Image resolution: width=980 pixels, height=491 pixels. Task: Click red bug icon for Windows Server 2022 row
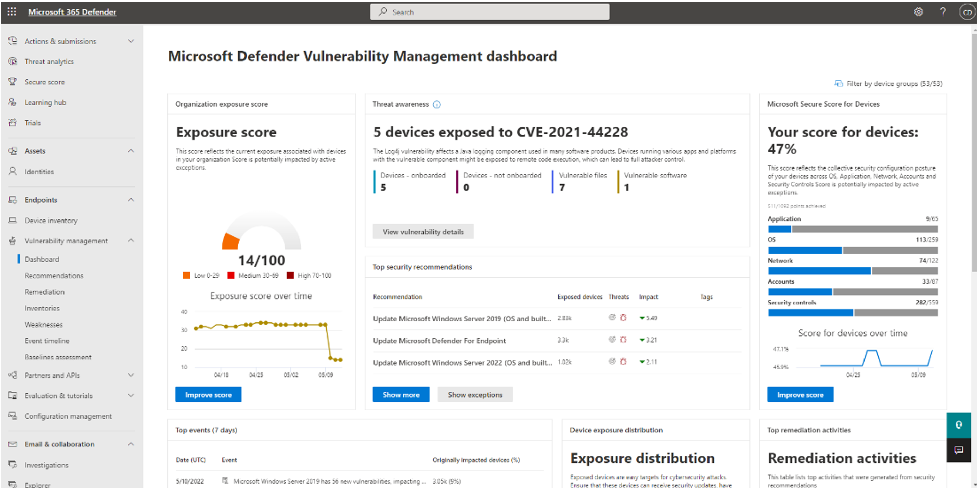pyautogui.click(x=623, y=361)
